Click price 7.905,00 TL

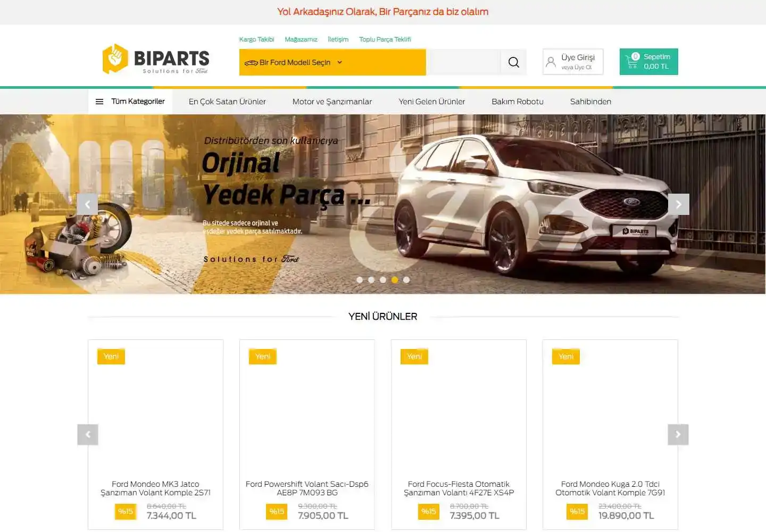[323, 516]
